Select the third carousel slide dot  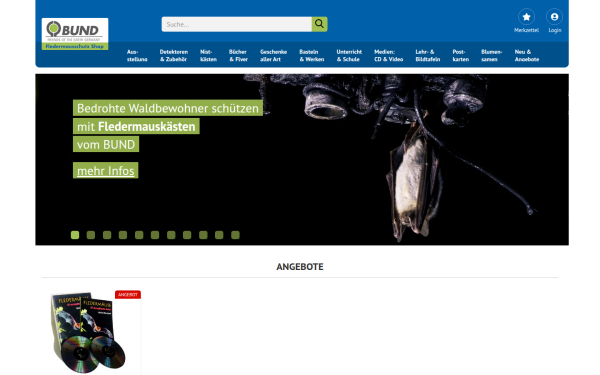tap(107, 235)
